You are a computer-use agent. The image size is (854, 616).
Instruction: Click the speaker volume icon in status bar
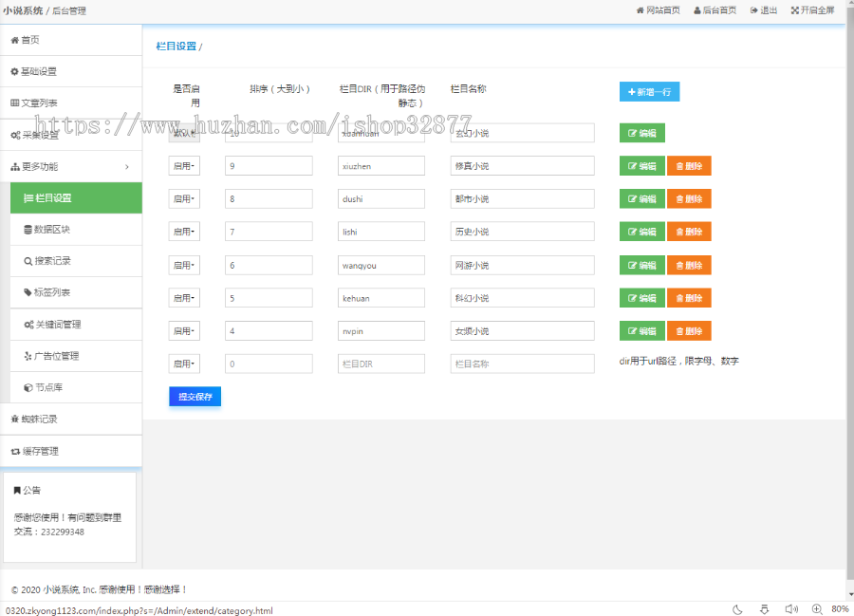tap(791, 608)
